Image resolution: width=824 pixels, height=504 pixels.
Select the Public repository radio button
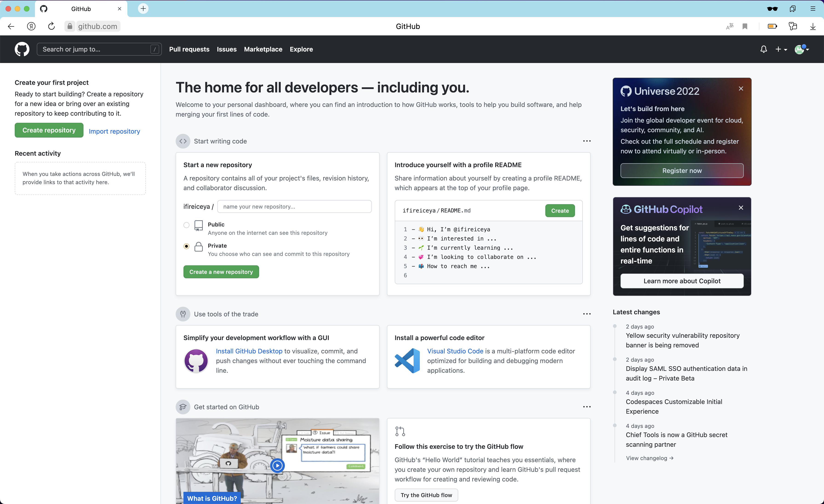(187, 225)
